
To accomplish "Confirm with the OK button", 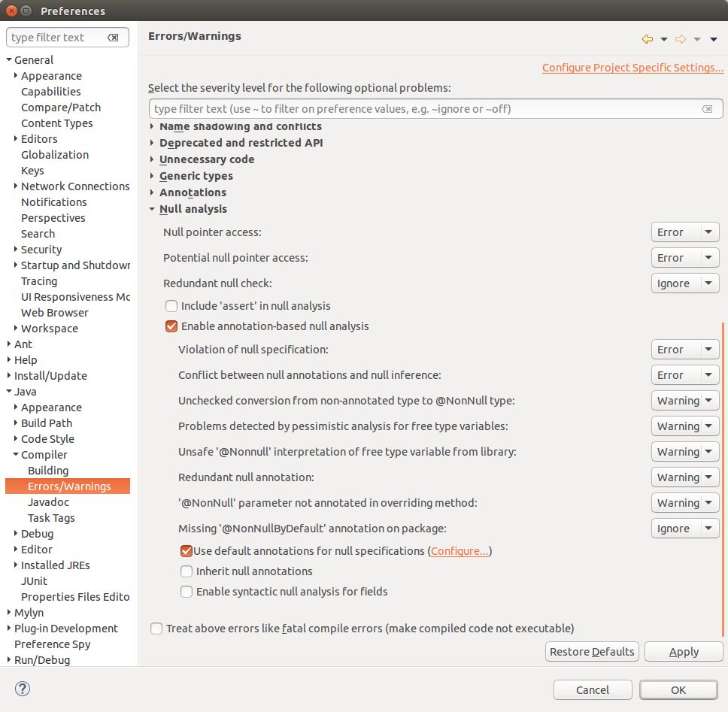I will 678,690.
